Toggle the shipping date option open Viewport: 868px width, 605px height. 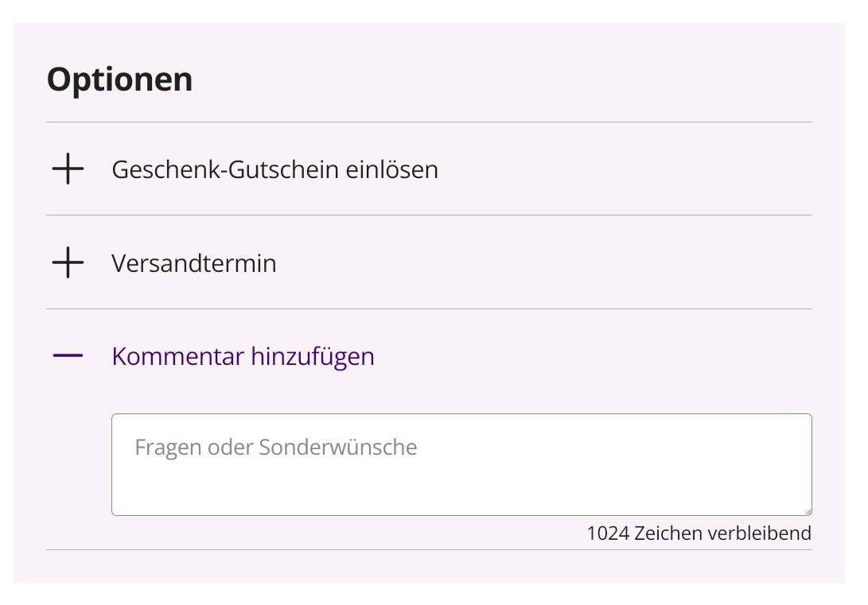[x=193, y=263]
